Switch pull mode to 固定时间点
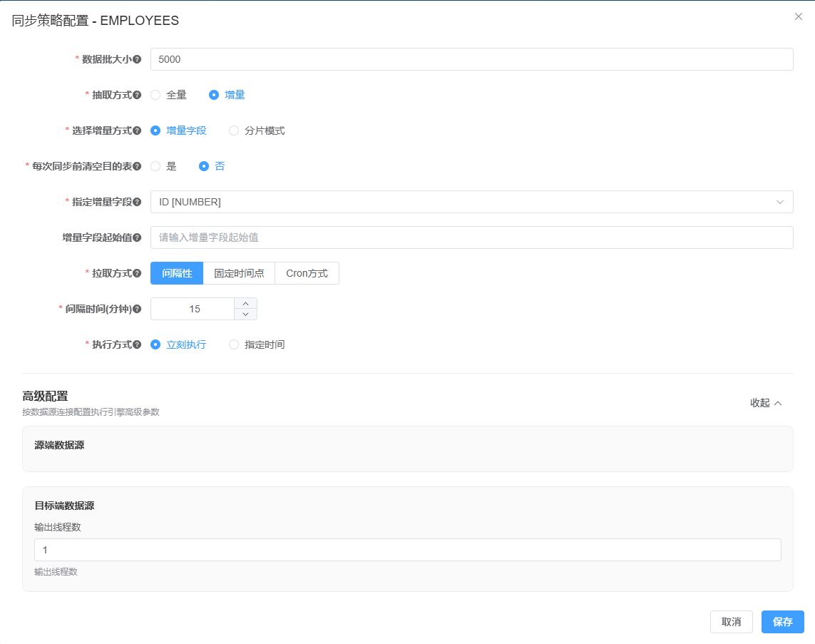815x644 pixels. [239, 273]
